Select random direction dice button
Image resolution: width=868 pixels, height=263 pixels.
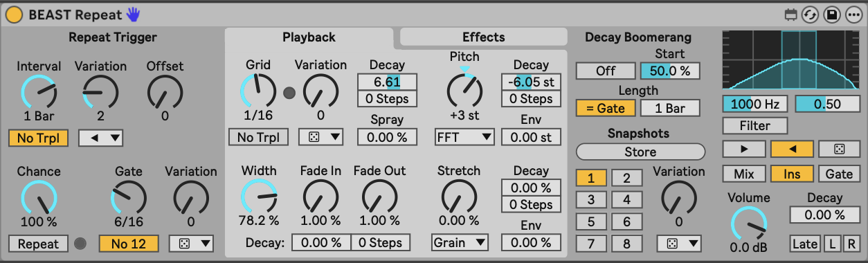pos(839,149)
